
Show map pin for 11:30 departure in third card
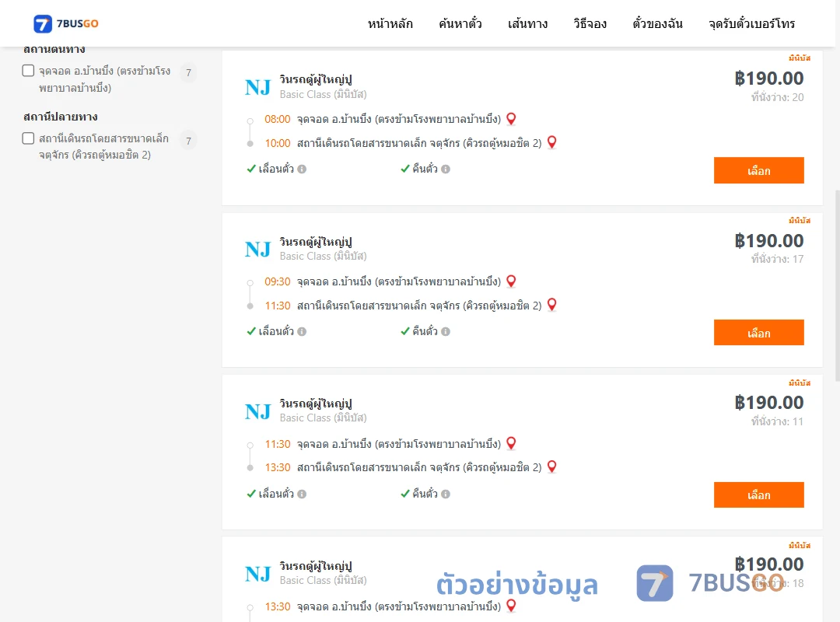511,444
